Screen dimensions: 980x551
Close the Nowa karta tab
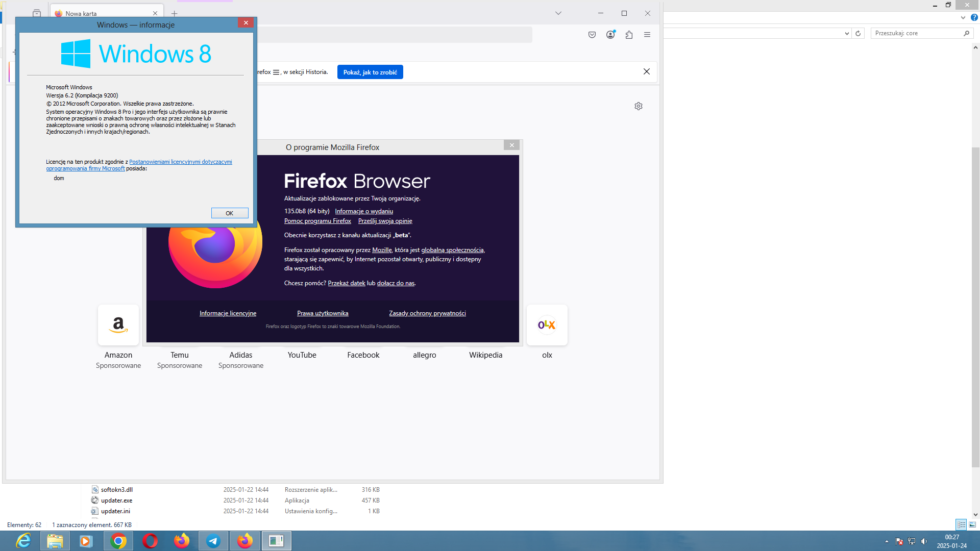pos(155,13)
